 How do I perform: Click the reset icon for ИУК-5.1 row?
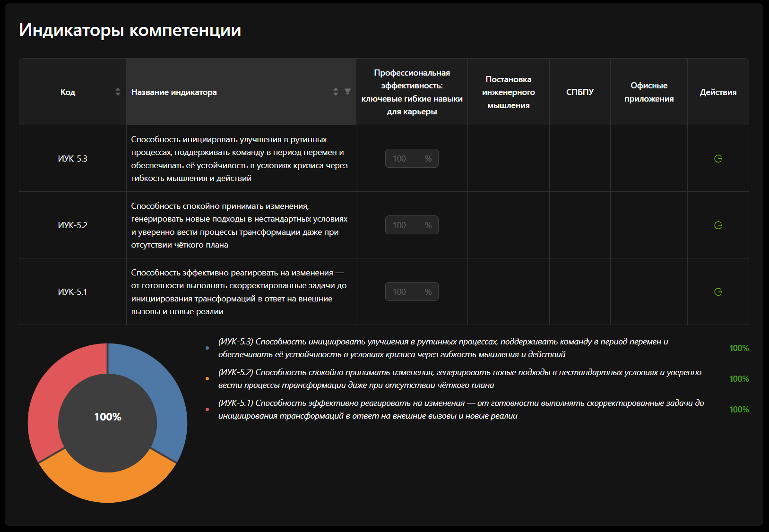(718, 292)
